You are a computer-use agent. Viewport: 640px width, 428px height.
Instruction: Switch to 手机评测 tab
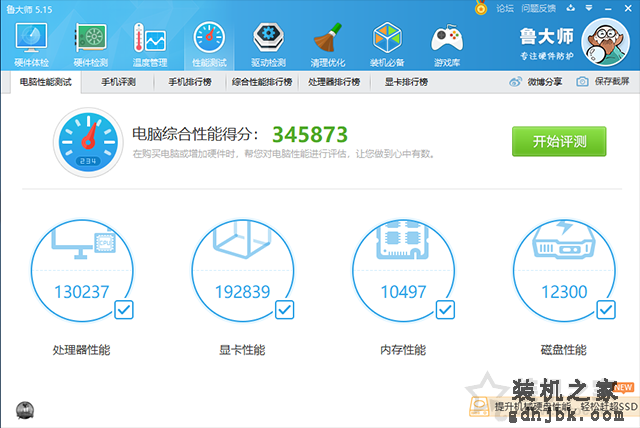point(118,82)
